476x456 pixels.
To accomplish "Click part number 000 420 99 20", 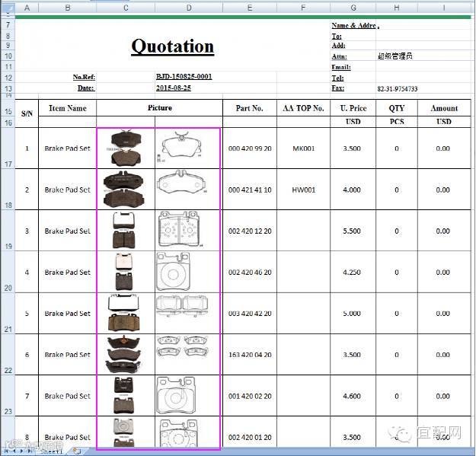I will click(250, 148).
